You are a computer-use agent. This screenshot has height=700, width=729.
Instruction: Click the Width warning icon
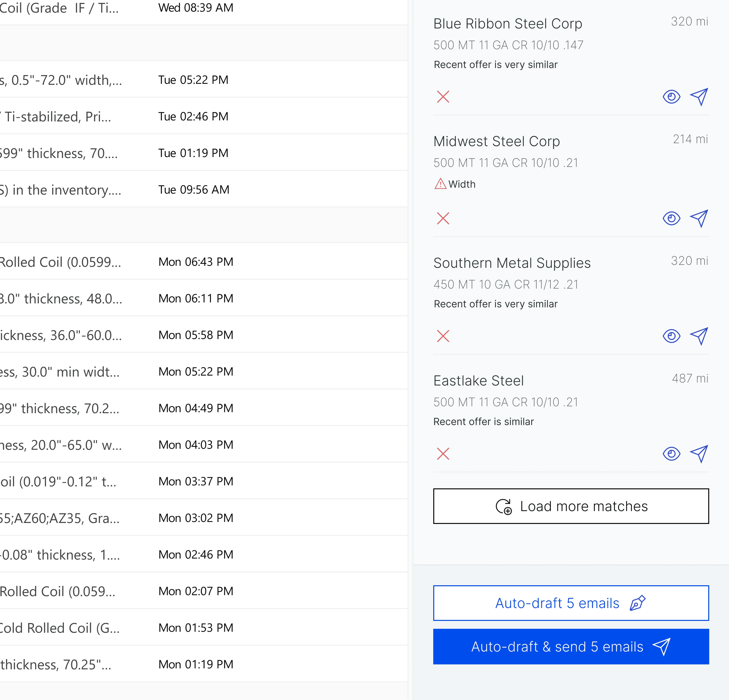[440, 184]
